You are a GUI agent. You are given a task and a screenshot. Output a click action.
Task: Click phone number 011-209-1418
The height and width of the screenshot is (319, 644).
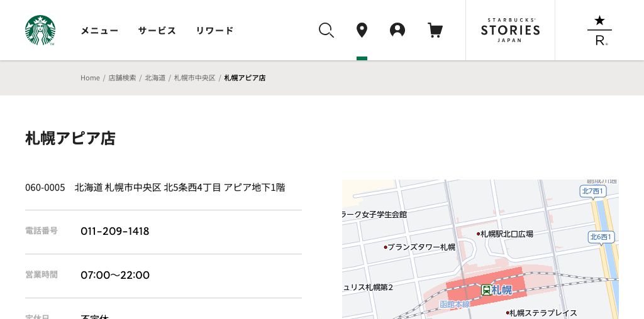point(114,231)
